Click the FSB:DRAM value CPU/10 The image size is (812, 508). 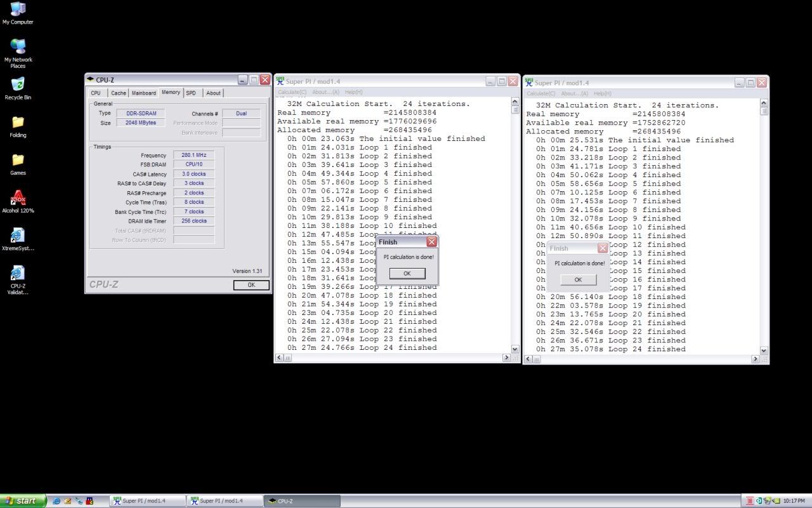click(x=194, y=164)
